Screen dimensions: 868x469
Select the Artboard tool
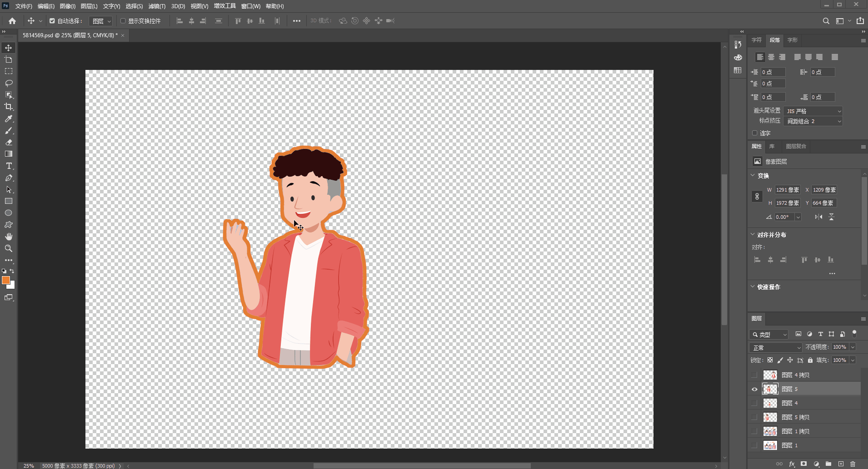[9, 59]
